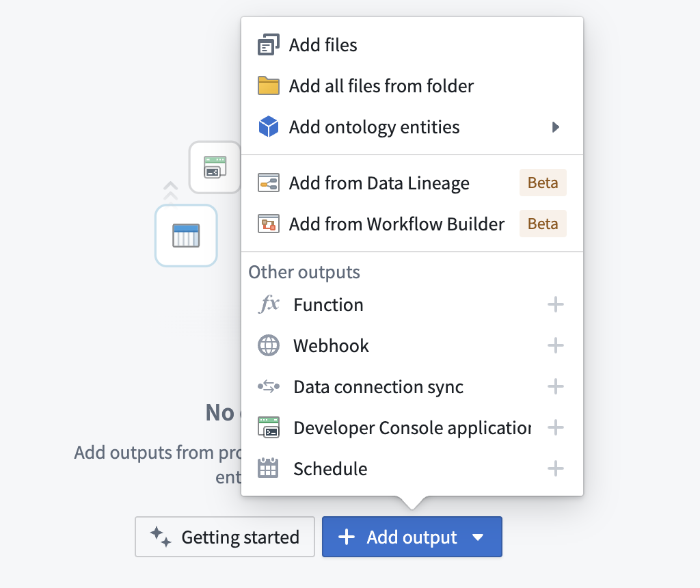Choose Add from Data Lineage
700x588 pixels.
(x=412, y=183)
